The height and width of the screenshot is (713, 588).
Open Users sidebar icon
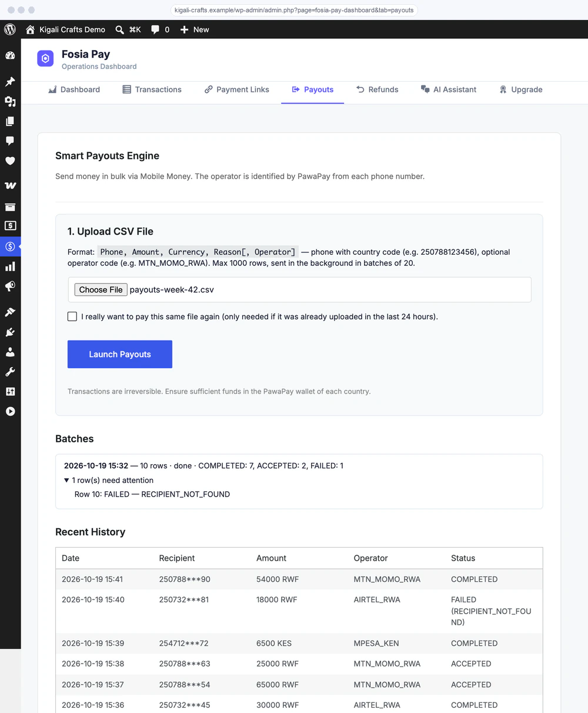tap(10, 352)
